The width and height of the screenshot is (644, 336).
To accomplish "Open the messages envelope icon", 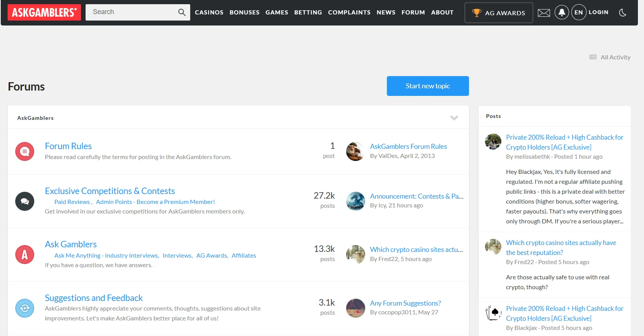I will pyautogui.click(x=544, y=13).
